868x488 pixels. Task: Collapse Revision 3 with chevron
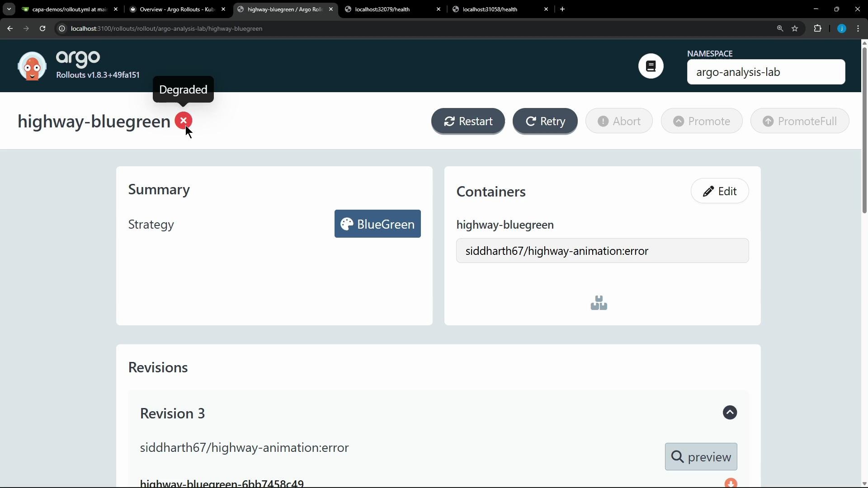coord(730,413)
